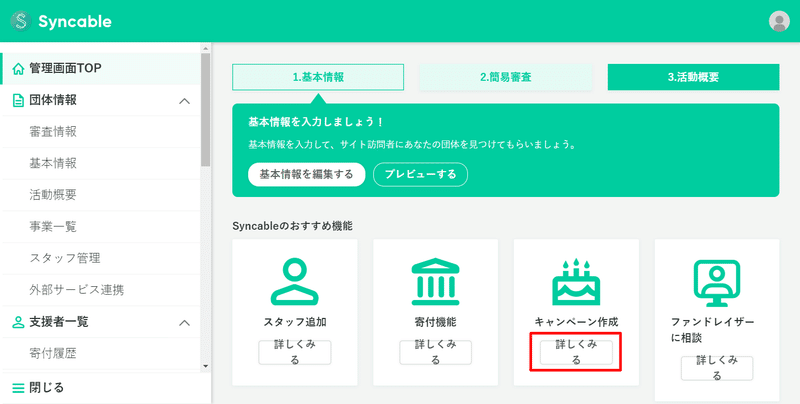800x404 pixels.
Task: Click 詳しくみる under キャンペーン作成
Action: (x=576, y=352)
